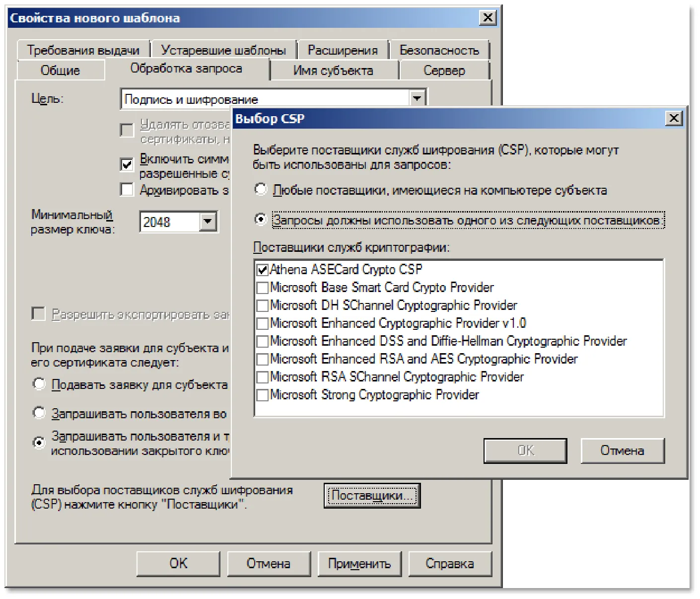Check Microsoft Enhanced DSS and Diffie-Hellman provider
700x599 pixels.
point(262,341)
